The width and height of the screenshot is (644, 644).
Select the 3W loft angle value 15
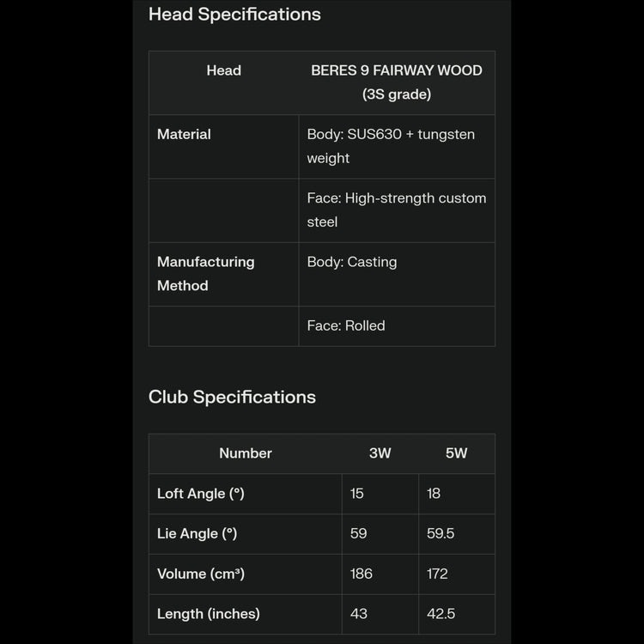(359, 494)
